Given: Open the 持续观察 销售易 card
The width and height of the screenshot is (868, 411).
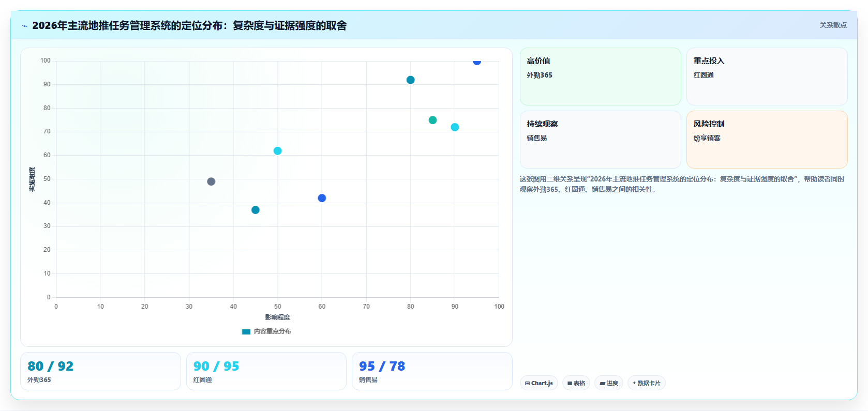Looking at the screenshot, I should click(x=600, y=140).
